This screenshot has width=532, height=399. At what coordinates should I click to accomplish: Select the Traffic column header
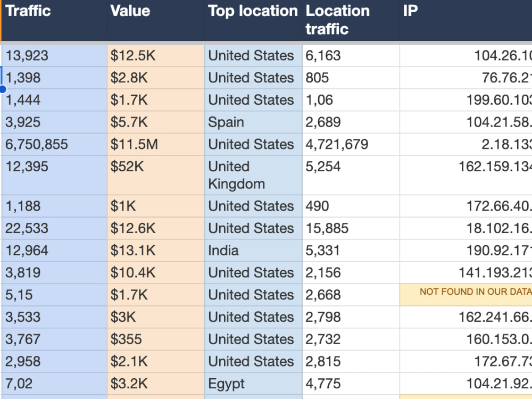(54, 20)
